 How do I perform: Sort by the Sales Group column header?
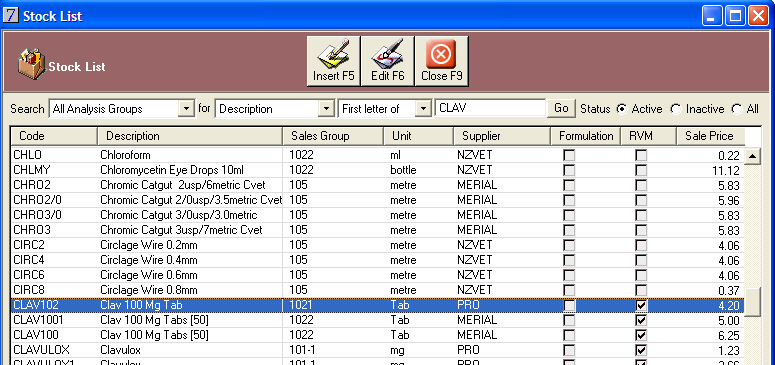tap(333, 136)
